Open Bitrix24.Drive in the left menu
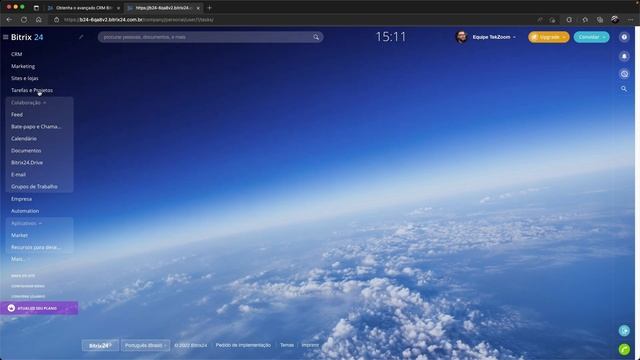Viewport: 640px width, 360px height. [27, 162]
